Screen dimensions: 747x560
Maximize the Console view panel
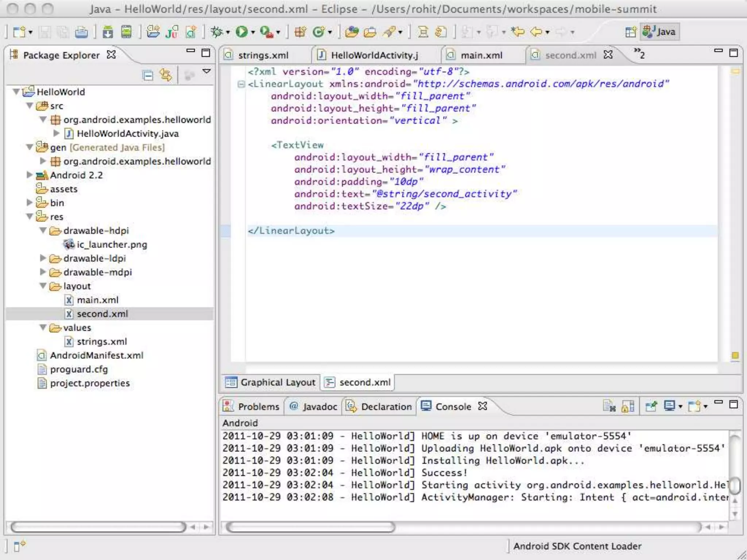pyautogui.click(x=734, y=404)
